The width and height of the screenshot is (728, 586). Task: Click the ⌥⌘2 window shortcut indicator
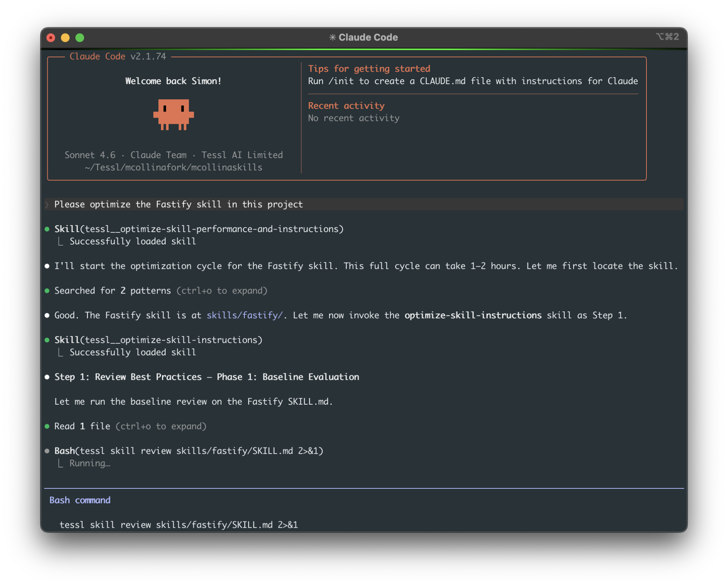[x=667, y=37]
